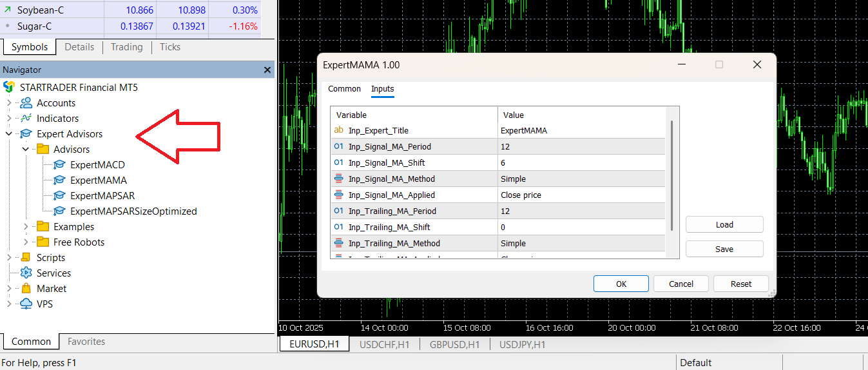Expand the Free Robots folder node
The image size is (868, 370).
tap(26, 242)
